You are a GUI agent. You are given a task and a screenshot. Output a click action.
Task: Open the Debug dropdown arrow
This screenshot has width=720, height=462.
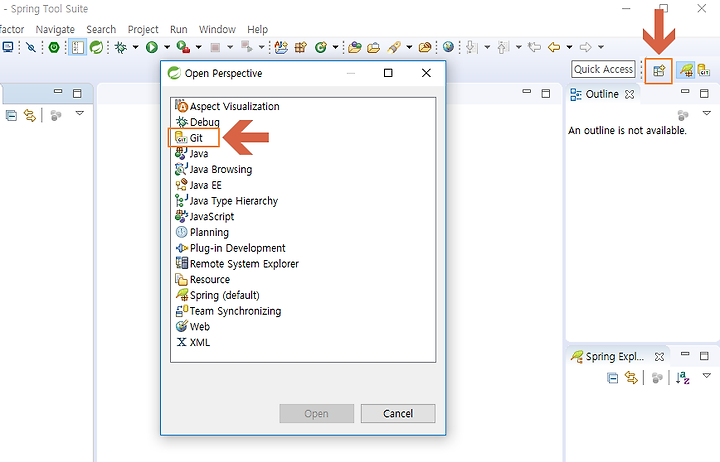[x=135, y=47]
